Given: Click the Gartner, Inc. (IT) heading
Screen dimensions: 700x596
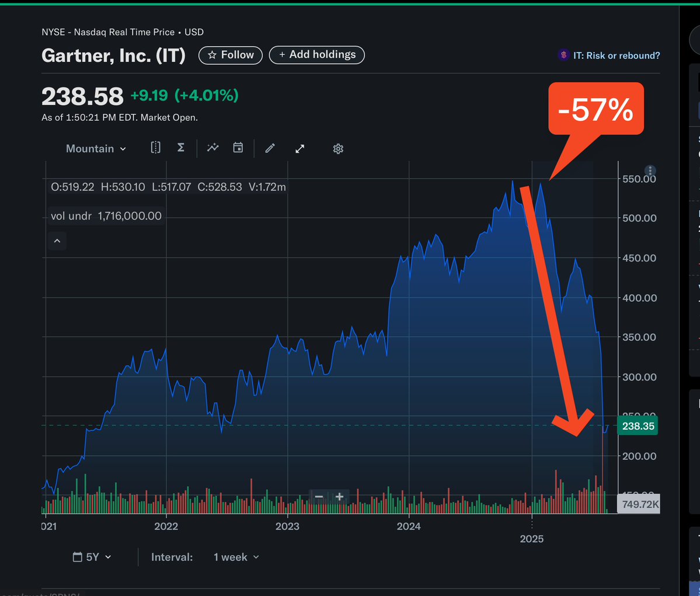Looking at the screenshot, I should click(113, 55).
